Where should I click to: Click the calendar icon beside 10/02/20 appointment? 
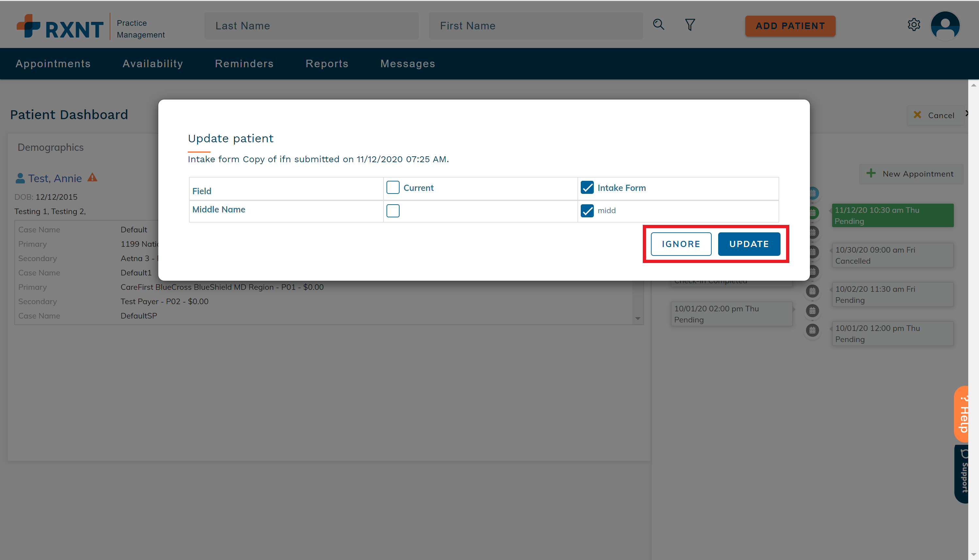pos(812,291)
